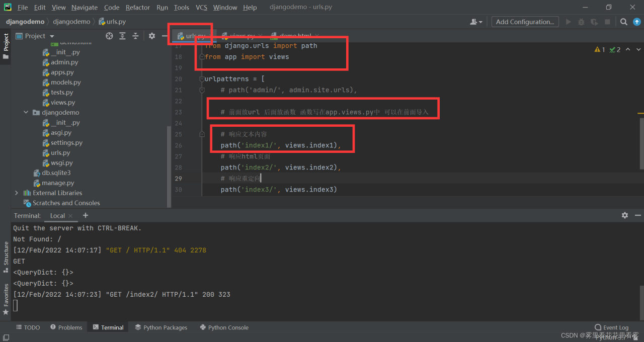Screen dimensions: 644x342
Task: Select db.sqlite3 file
Action: pyautogui.click(x=56, y=173)
